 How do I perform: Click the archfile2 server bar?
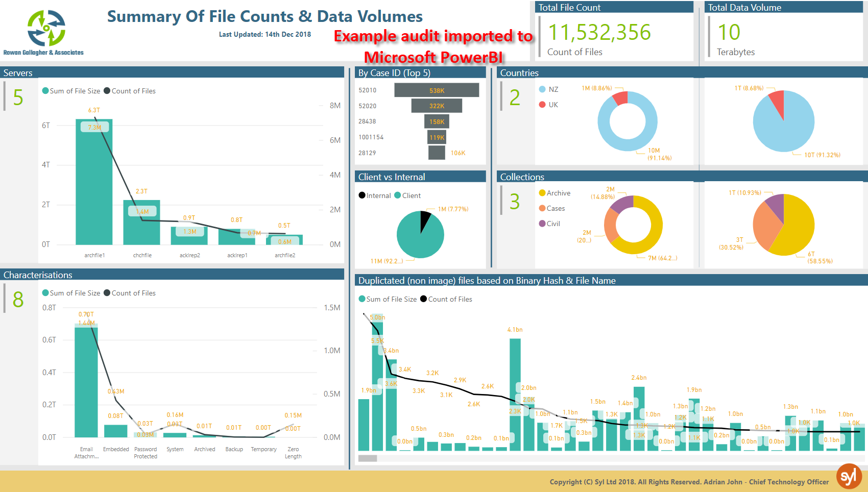(x=284, y=240)
